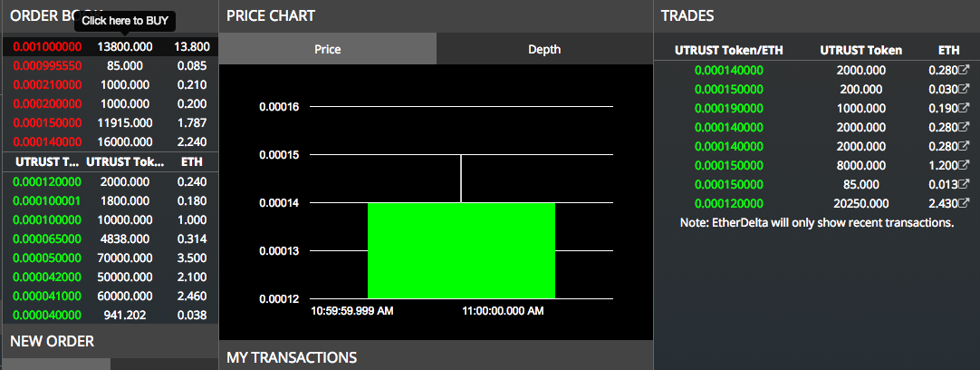Select sell order priced 0.000200000

110,103
